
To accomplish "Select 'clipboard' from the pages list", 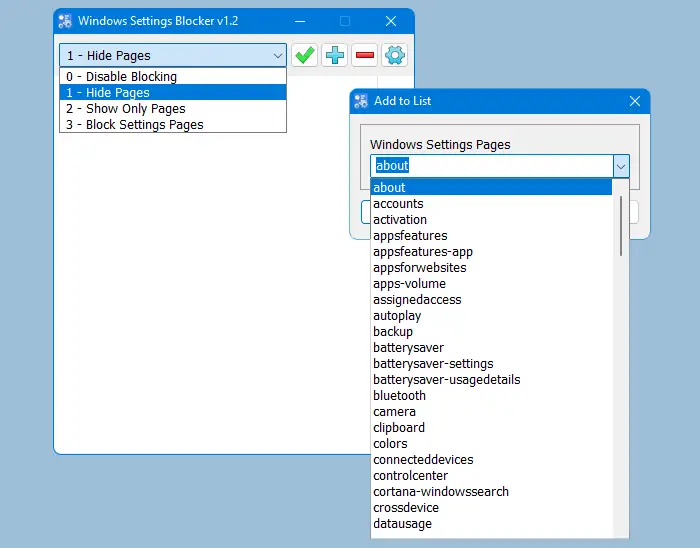I will 492,428.
